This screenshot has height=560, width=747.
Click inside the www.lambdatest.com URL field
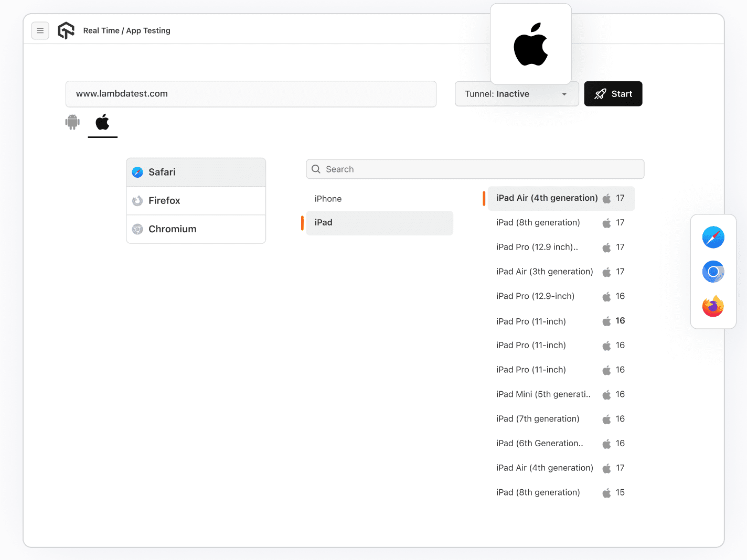click(x=251, y=94)
